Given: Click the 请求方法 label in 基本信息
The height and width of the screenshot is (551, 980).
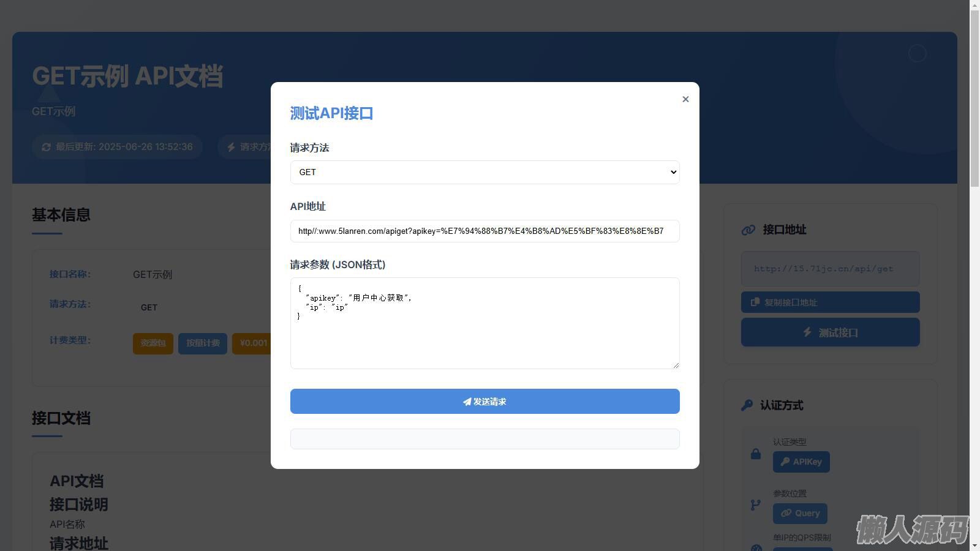Looking at the screenshot, I should click(70, 304).
